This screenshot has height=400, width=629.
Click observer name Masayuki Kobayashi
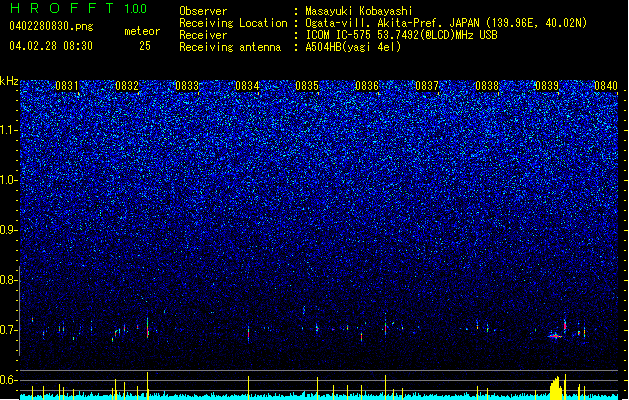(x=359, y=11)
